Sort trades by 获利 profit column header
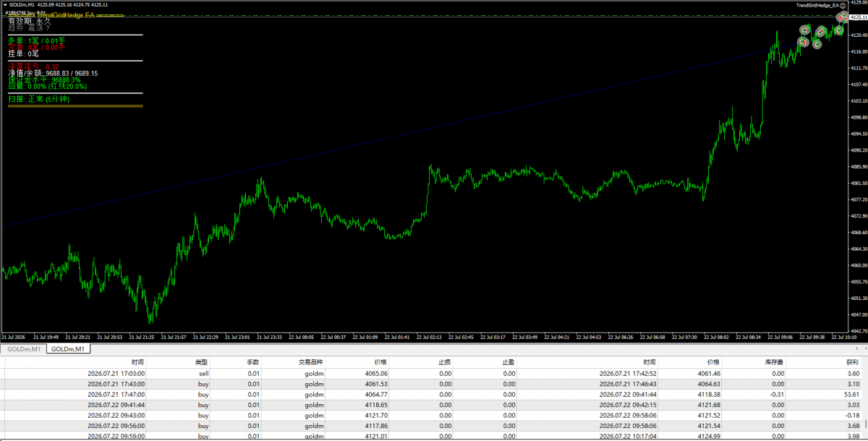Screen dimensions: 868x441 click(851, 361)
